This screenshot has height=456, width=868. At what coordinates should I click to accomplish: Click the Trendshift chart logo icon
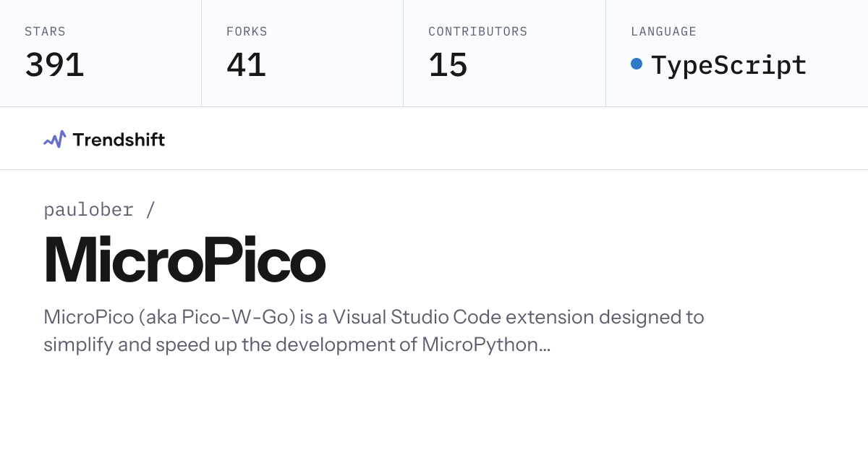(55, 139)
